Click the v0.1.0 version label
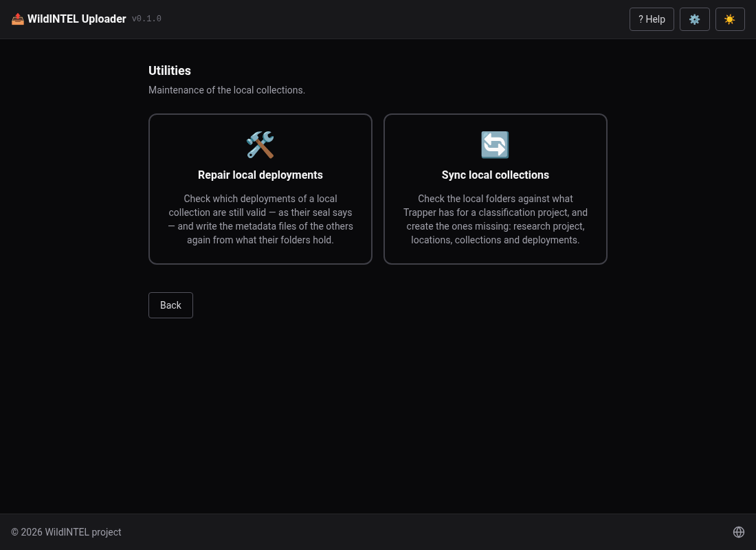Viewport: 756px width, 550px height. (x=146, y=19)
